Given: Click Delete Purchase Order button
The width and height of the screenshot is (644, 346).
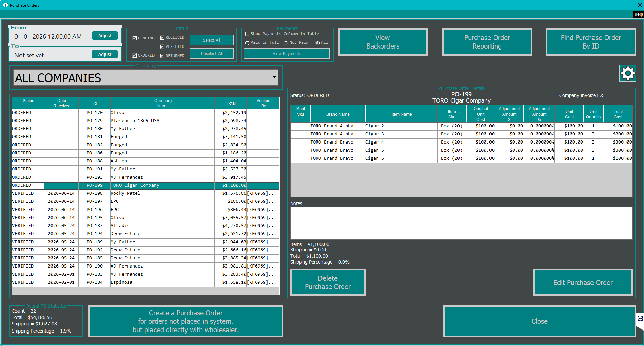Looking at the screenshot, I should [x=328, y=282].
